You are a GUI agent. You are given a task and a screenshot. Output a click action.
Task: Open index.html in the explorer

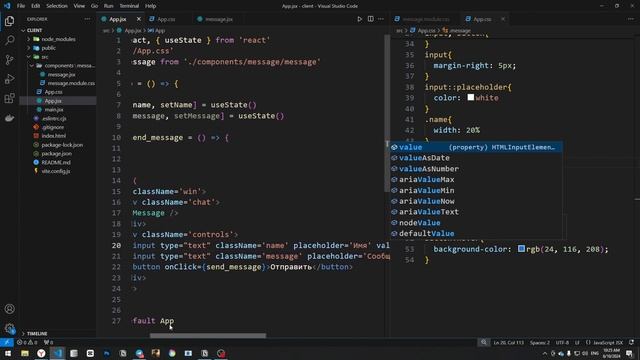click(53, 136)
